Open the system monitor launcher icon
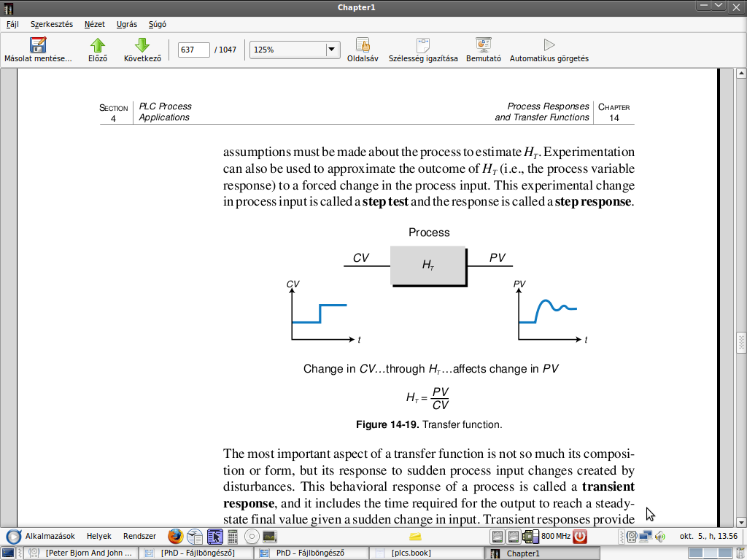This screenshot has width=747, height=560. click(270, 537)
